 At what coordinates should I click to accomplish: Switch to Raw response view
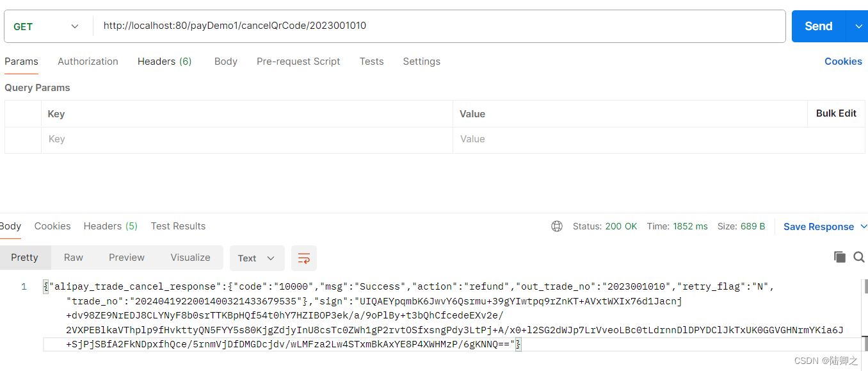(x=74, y=258)
